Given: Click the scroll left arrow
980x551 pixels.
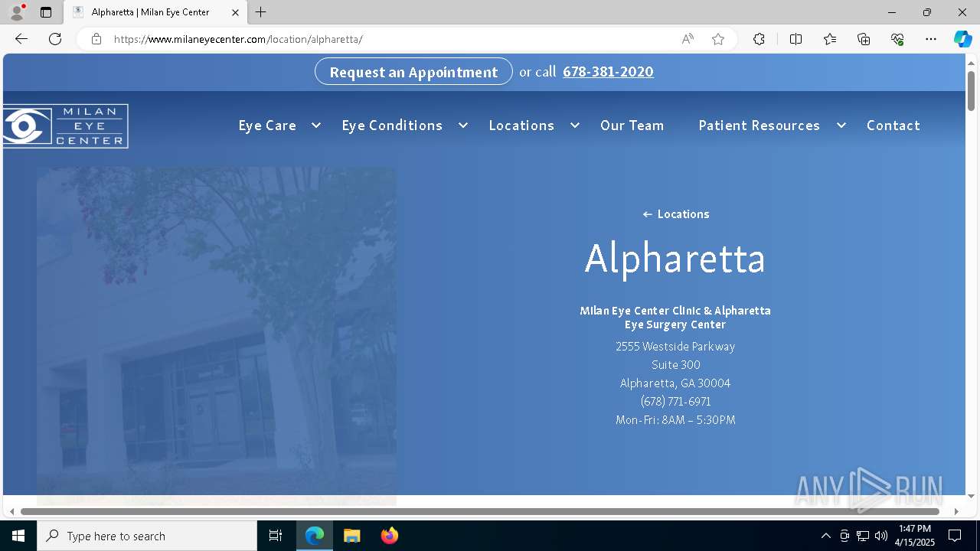Looking at the screenshot, I should 11,511.
